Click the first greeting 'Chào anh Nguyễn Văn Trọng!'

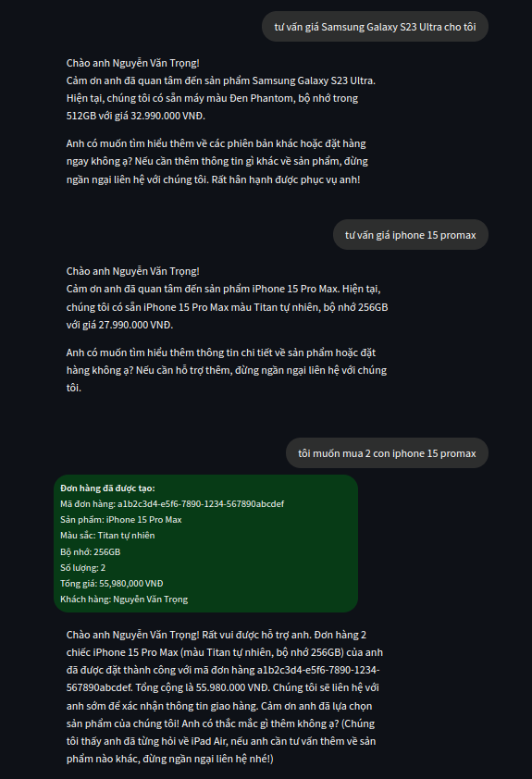(133, 63)
